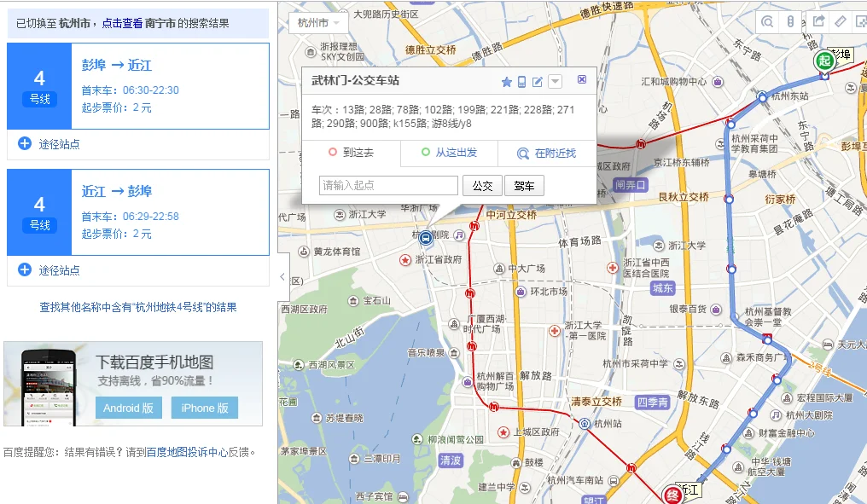
Task: Favorite 武林门 station with the star icon
Action: (x=507, y=81)
